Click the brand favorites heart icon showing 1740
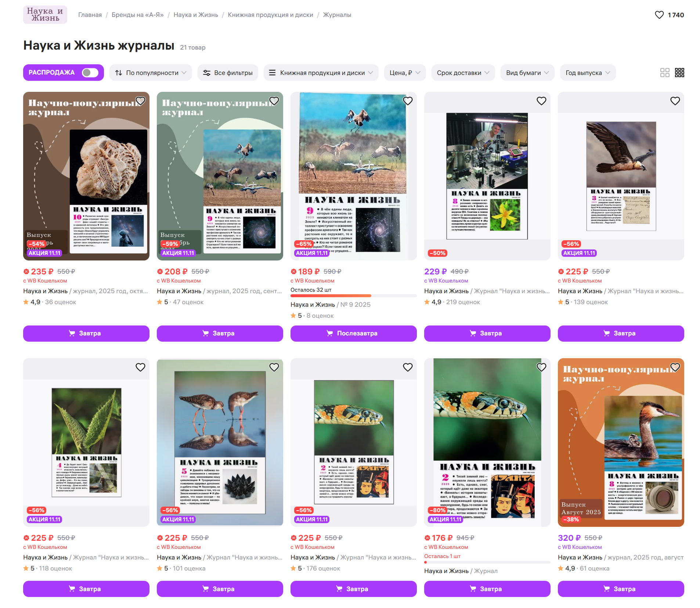This screenshot has width=700, height=608. click(x=659, y=15)
